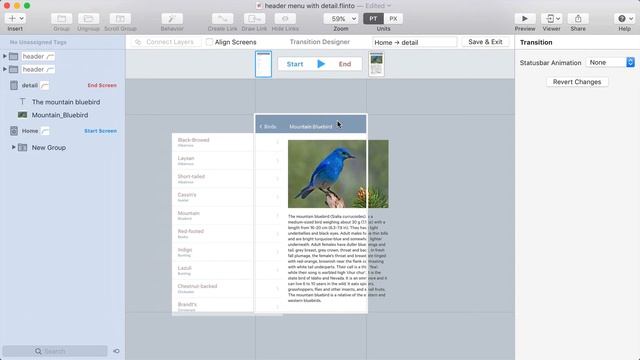Click the Draw Link icon

tap(254, 19)
